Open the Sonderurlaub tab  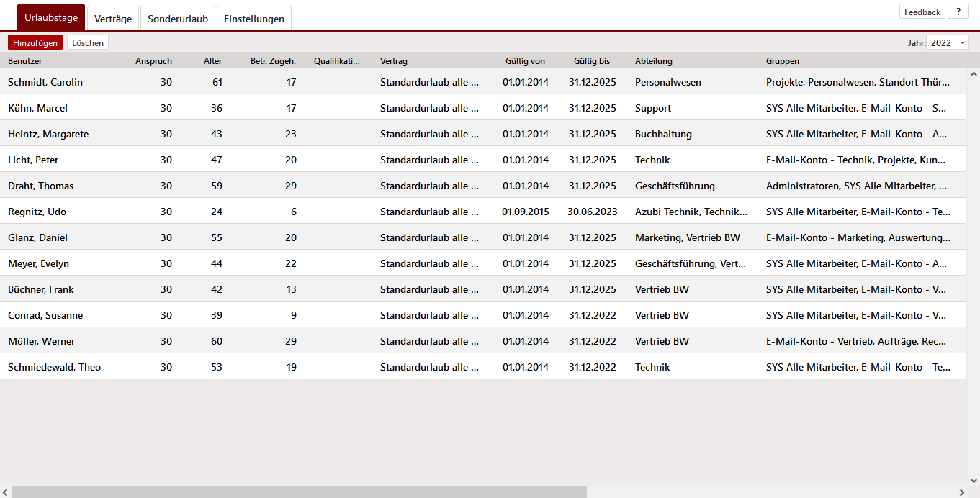178,19
